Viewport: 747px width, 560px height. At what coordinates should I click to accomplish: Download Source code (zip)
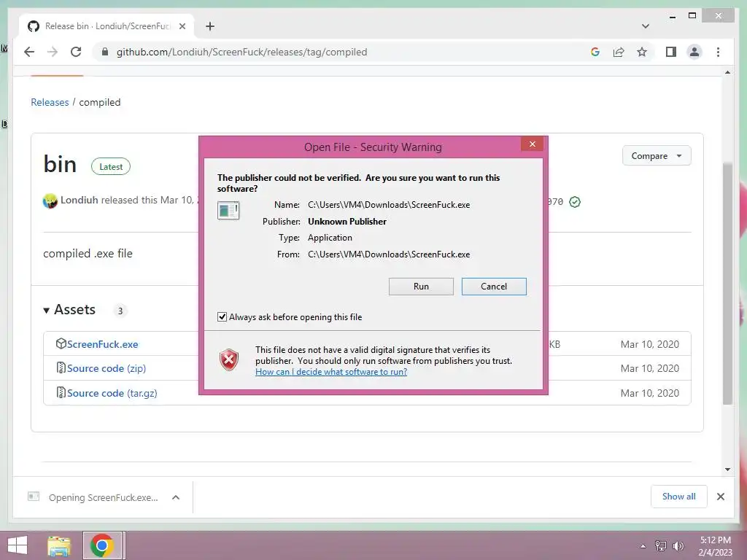tap(107, 368)
